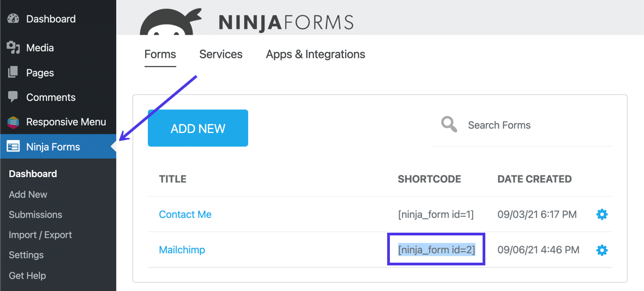Viewport: 644px width, 291px height.
Task: Sort forms by Date Created column header
Action: click(x=534, y=179)
